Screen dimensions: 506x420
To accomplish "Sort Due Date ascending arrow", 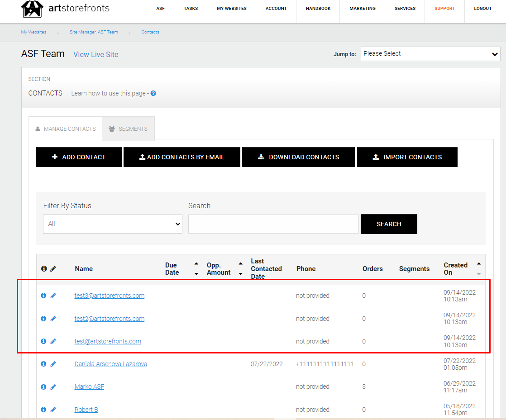I will click(x=196, y=264).
